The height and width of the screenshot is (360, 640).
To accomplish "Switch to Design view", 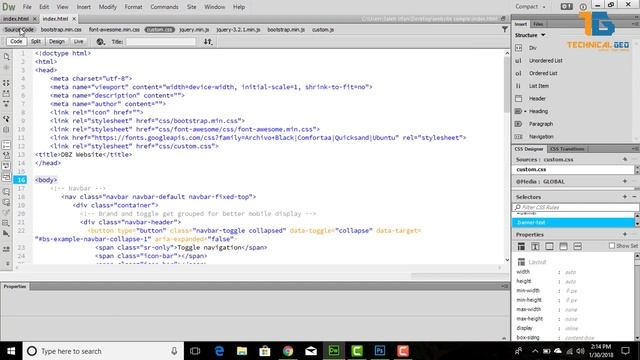I will pos(57,42).
